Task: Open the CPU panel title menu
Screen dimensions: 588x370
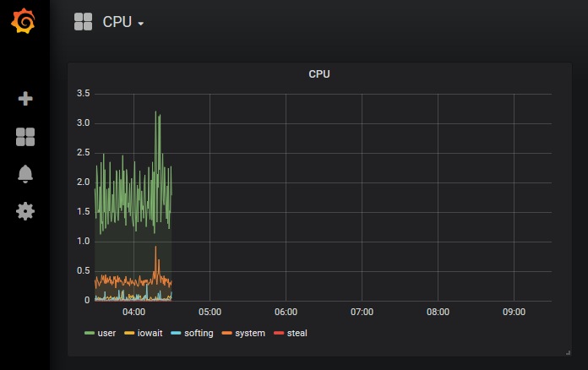Action: click(x=319, y=74)
